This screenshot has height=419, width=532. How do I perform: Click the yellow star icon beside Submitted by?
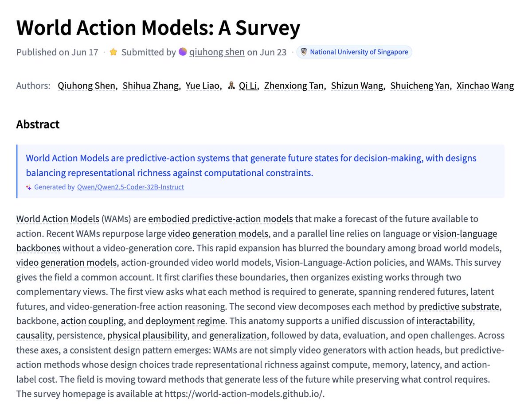coord(113,52)
